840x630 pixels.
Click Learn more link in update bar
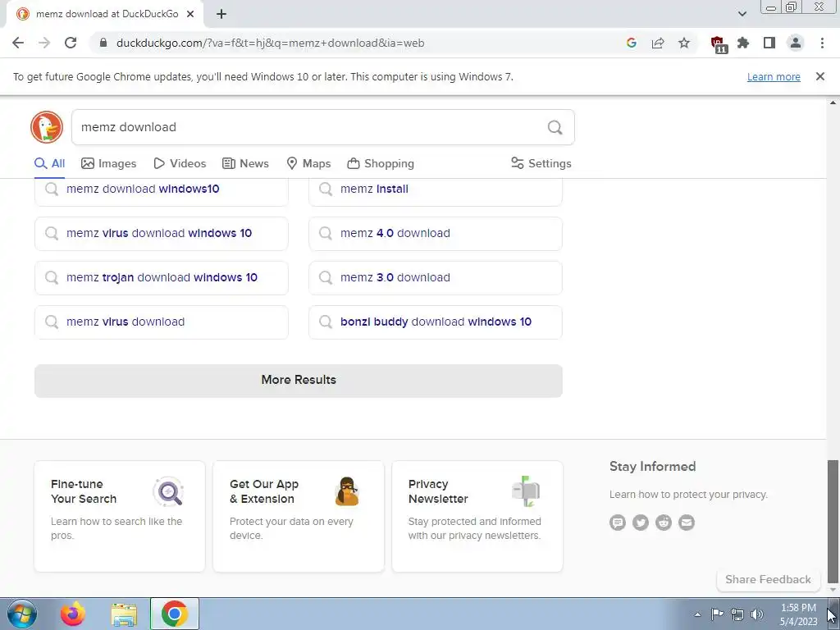(774, 76)
